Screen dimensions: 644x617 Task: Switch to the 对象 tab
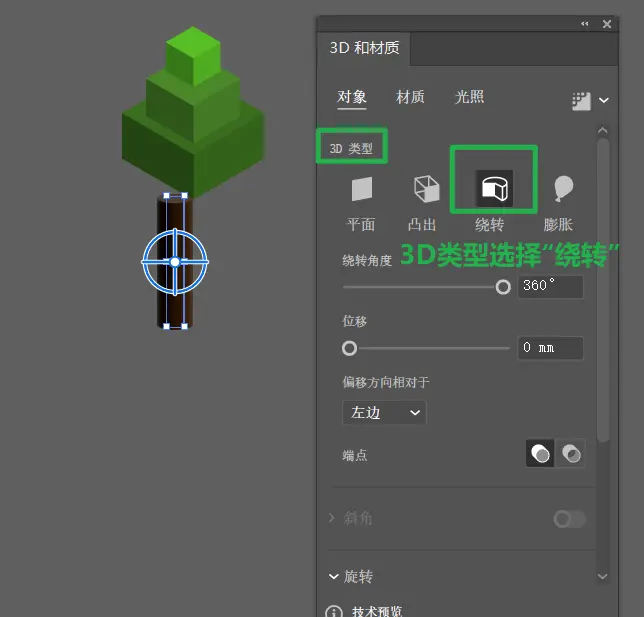[352, 97]
